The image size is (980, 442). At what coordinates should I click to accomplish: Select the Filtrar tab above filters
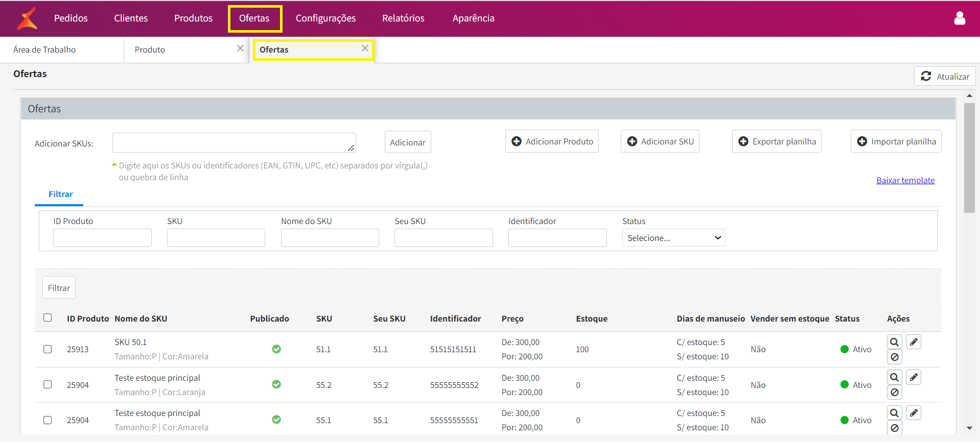click(x=60, y=194)
